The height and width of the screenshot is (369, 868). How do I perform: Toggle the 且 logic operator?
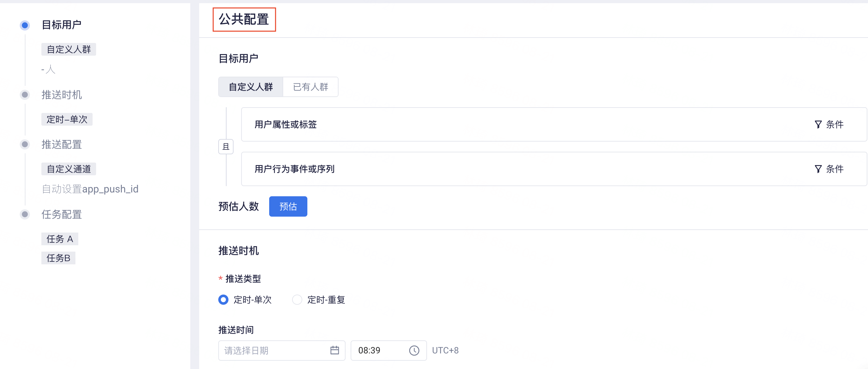(226, 147)
